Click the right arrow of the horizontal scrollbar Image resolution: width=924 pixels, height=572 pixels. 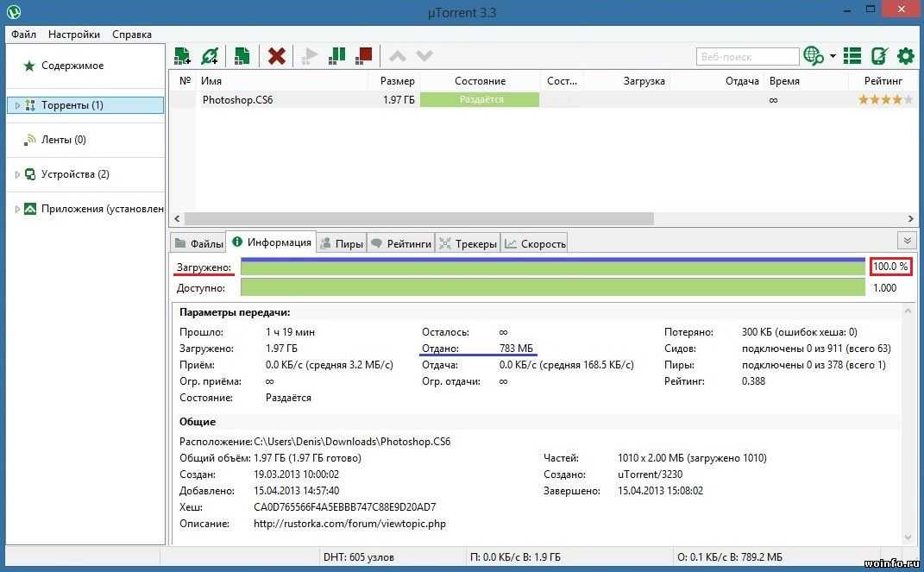910,218
